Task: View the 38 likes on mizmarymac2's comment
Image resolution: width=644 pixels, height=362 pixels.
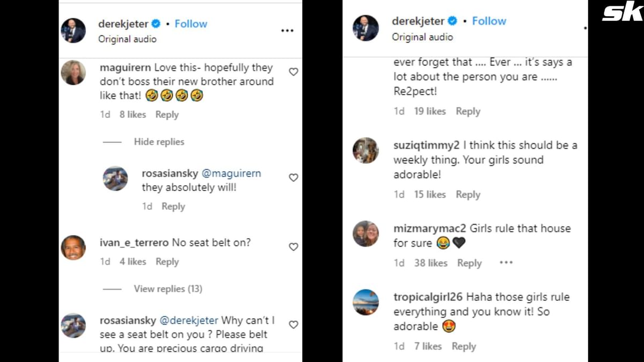Action: [x=431, y=263]
